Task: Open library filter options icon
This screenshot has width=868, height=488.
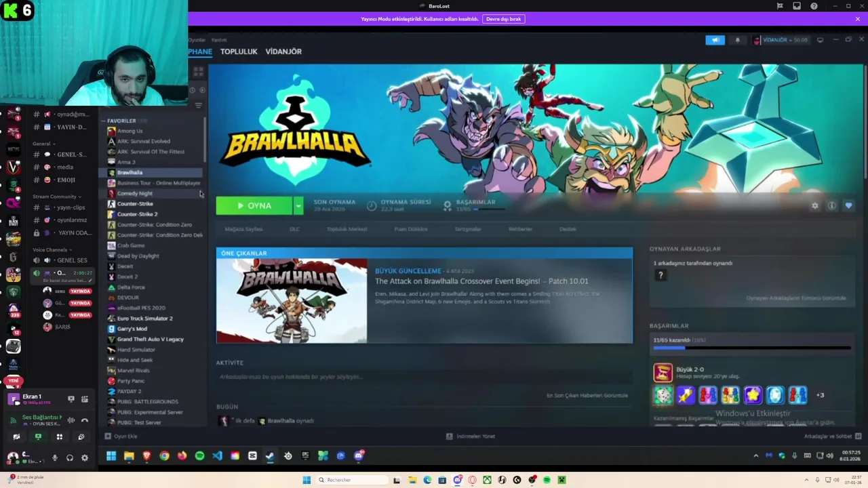Action: [198, 105]
